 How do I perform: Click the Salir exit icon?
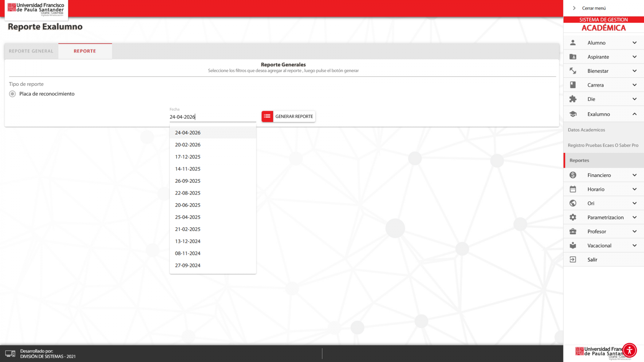[x=573, y=260]
